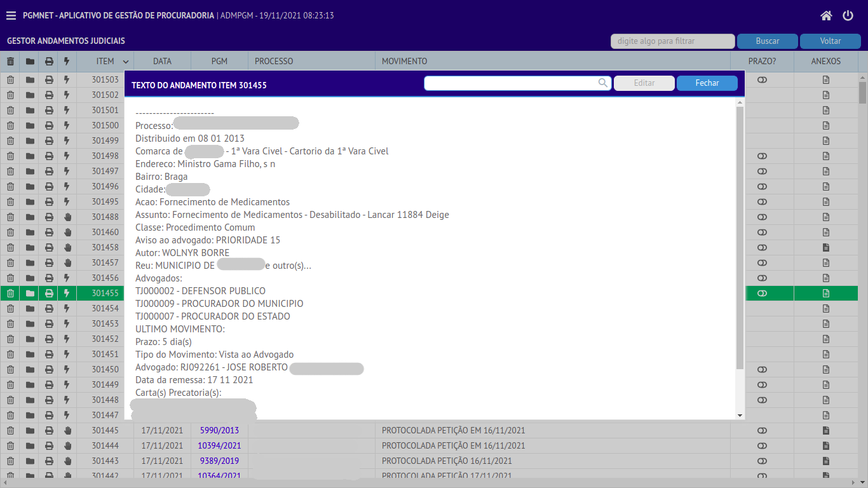The image size is (868, 488).
Task: Click the power logout icon
Action: pos(848,16)
